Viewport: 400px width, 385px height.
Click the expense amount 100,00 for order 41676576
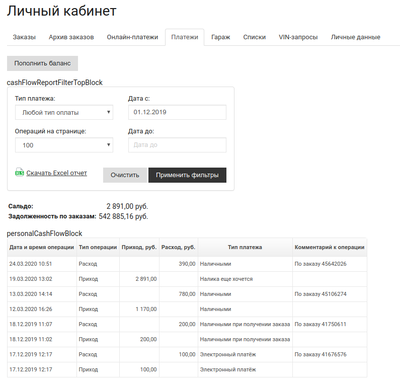click(x=187, y=354)
